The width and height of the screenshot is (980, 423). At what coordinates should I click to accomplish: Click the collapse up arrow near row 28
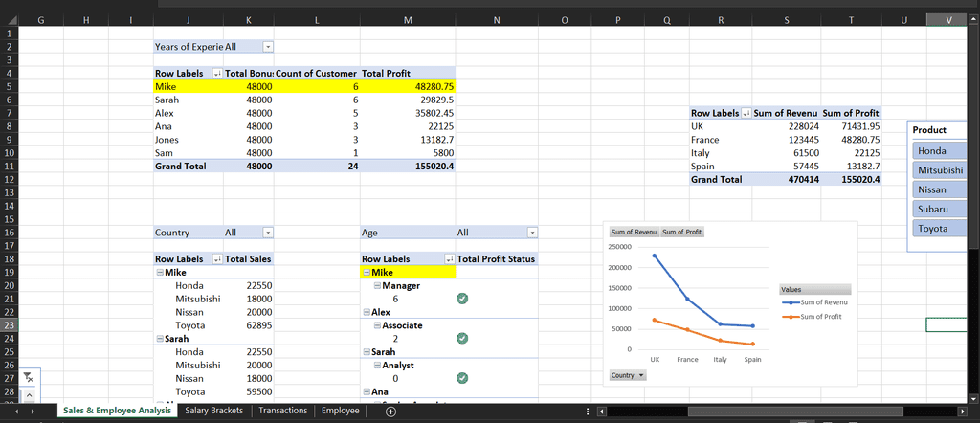point(27,394)
